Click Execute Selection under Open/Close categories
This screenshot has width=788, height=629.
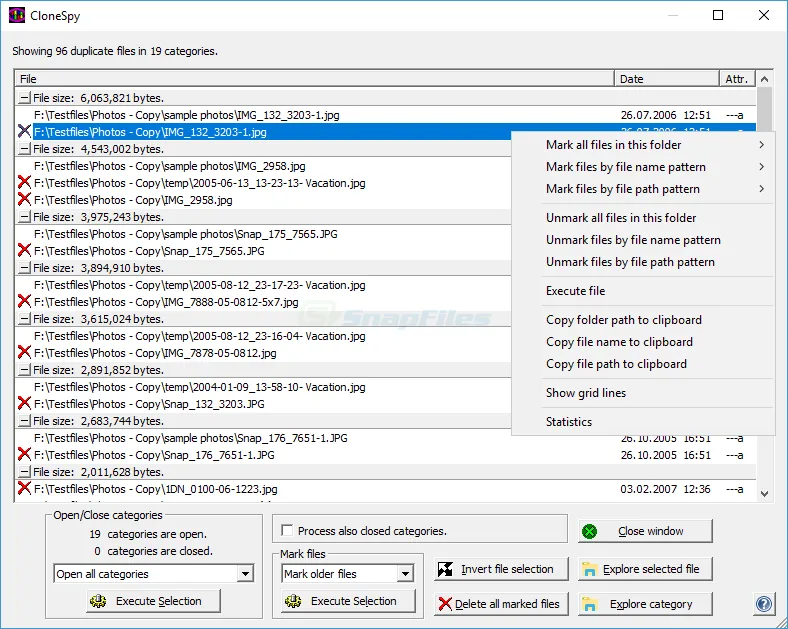point(153,601)
